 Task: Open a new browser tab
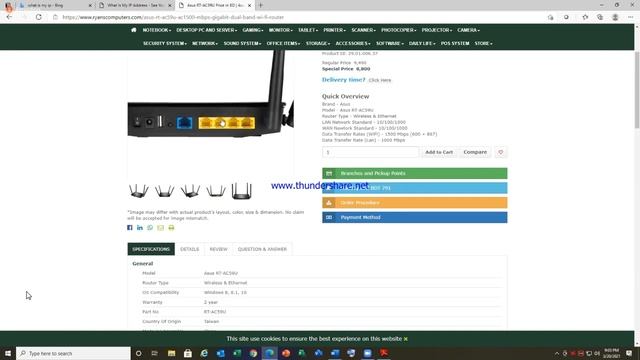pos(261,5)
